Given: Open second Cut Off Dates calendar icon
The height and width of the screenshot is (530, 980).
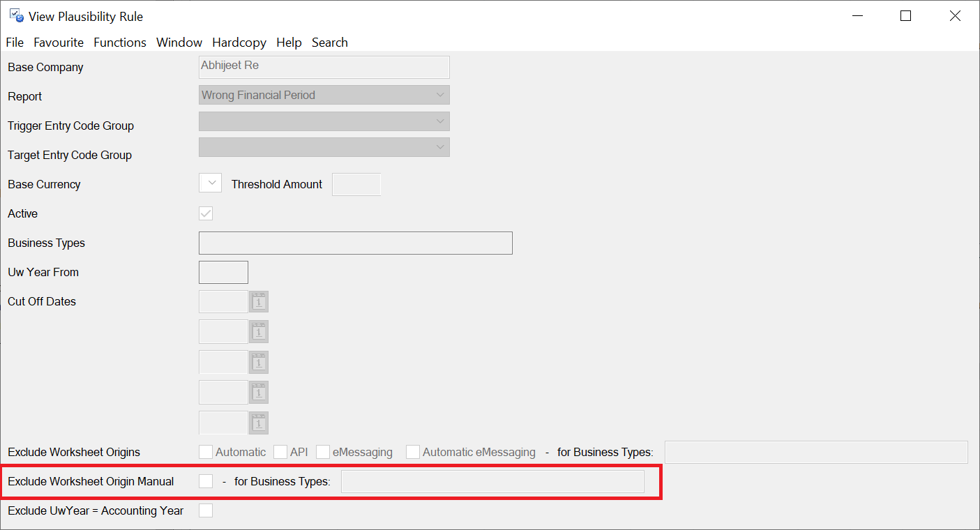Looking at the screenshot, I should pos(259,332).
